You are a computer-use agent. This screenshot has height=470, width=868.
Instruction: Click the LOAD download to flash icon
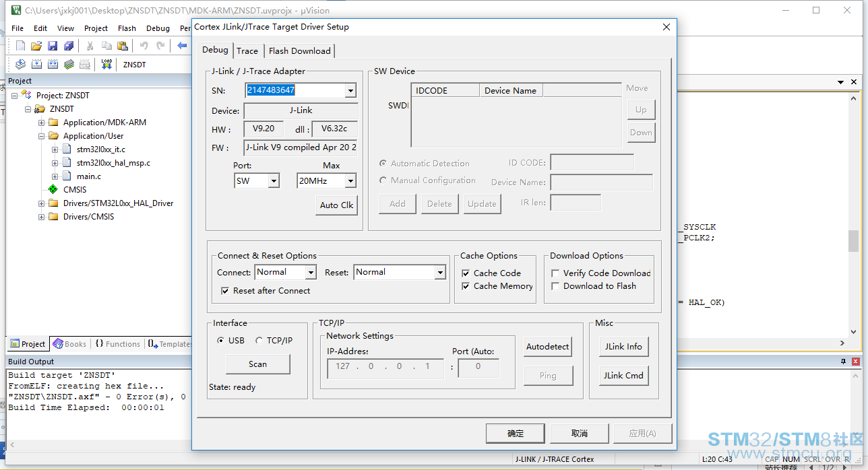coord(106,65)
